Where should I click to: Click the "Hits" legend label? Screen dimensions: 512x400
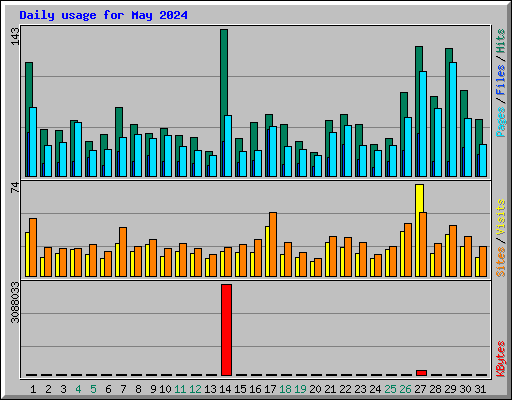click(500, 41)
